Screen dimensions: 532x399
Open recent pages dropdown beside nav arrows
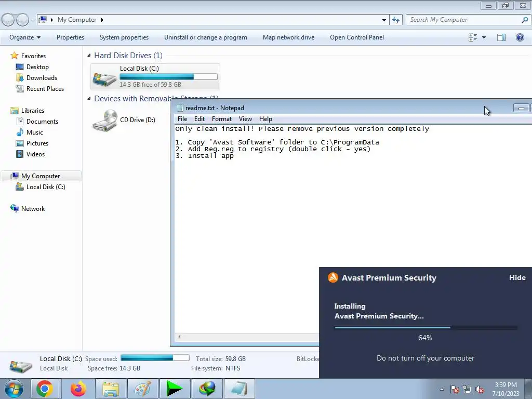click(x=33, y=20)
